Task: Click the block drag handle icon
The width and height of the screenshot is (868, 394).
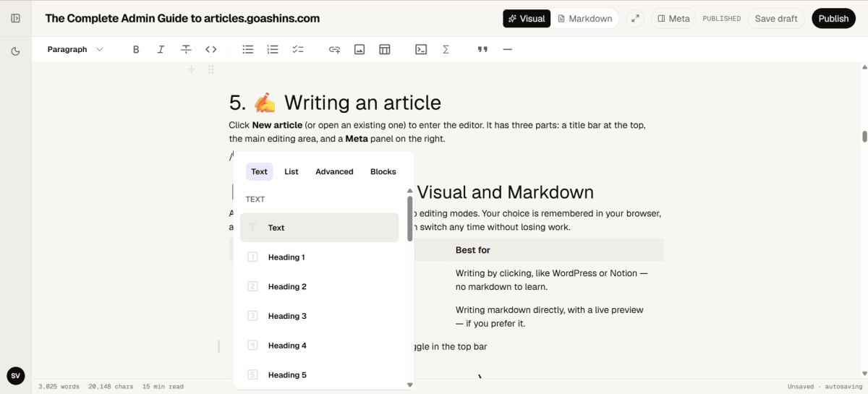Action: 210,69
